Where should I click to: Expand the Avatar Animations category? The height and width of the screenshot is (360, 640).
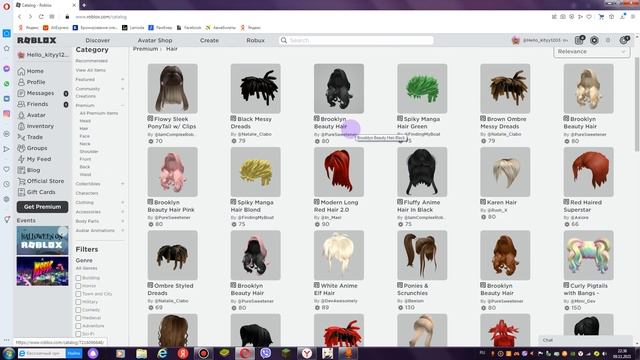coord(122,231)
